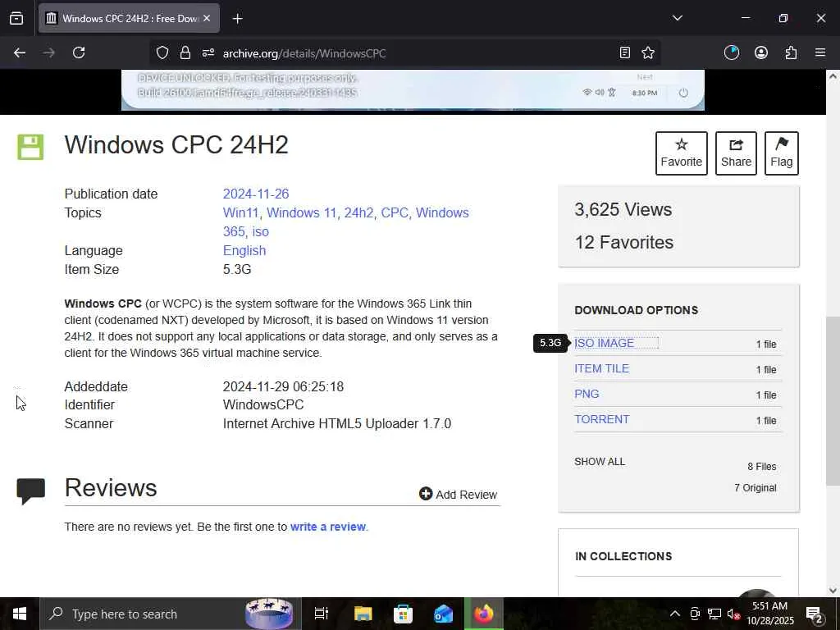Show all download files
840x630 pixels.
(x=600, y=462)
